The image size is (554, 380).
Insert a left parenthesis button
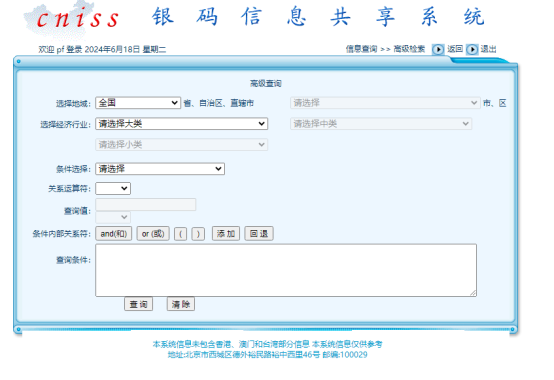pos(181,234)
